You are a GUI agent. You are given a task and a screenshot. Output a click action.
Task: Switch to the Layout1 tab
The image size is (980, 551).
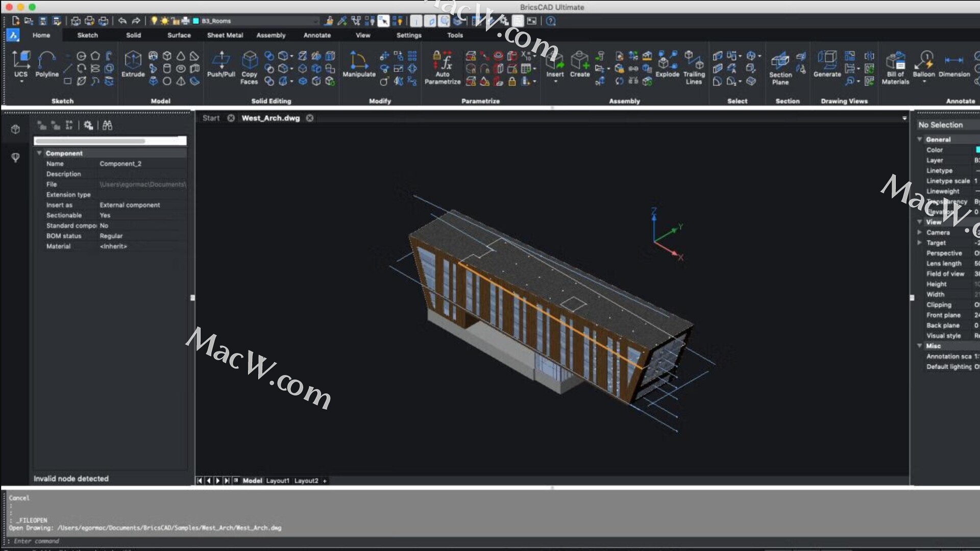pos(278,481)
